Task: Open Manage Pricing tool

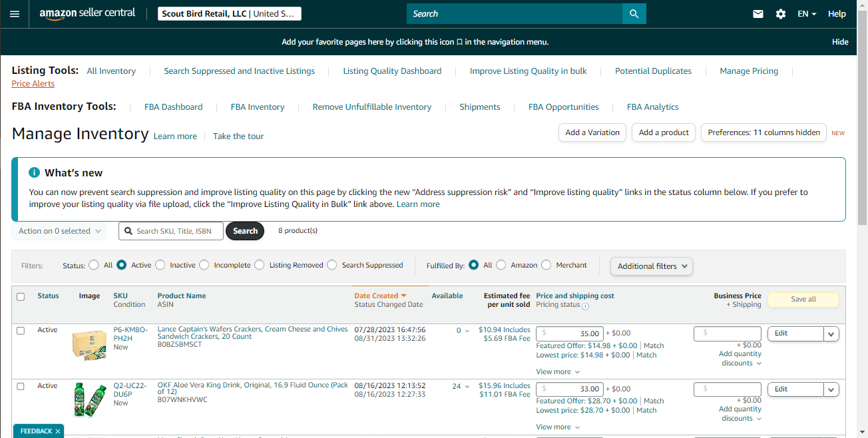Action: pyautogui.click(x=749, y=71)
